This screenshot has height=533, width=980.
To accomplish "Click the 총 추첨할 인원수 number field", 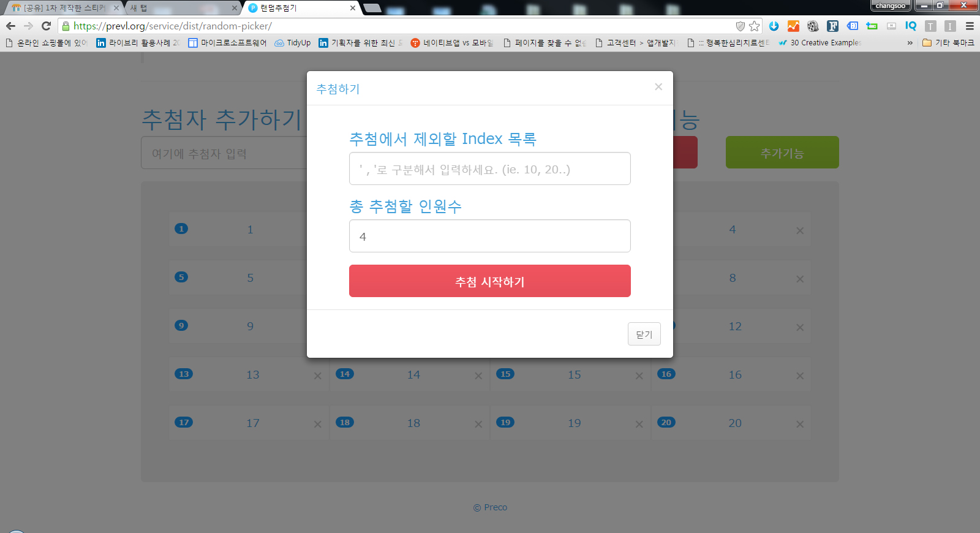I will click(x=489, y=236).
